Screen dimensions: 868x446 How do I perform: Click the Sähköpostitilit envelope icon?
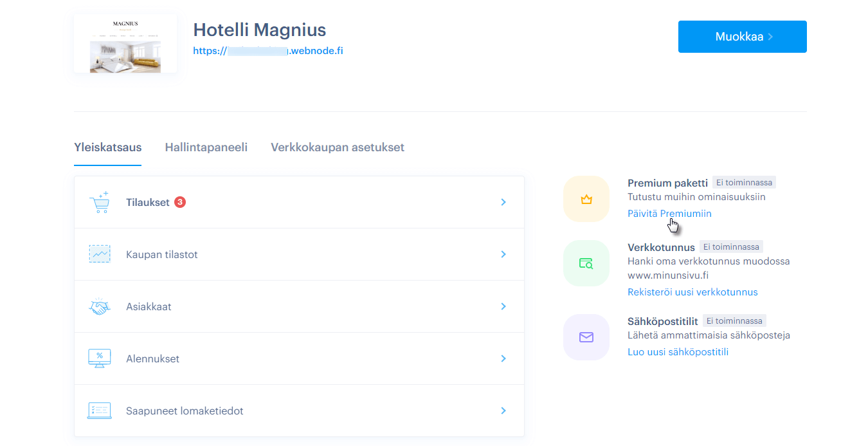[x=586, y=337]
